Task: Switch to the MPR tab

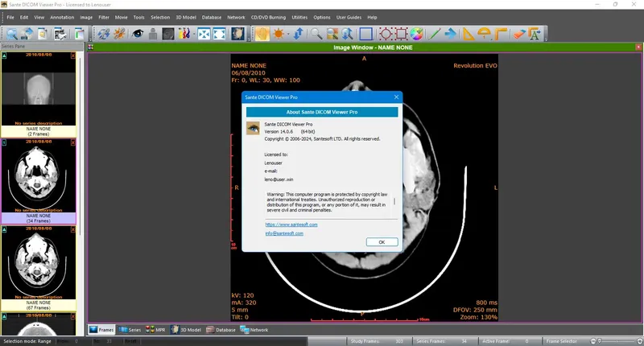Action: 155,330
